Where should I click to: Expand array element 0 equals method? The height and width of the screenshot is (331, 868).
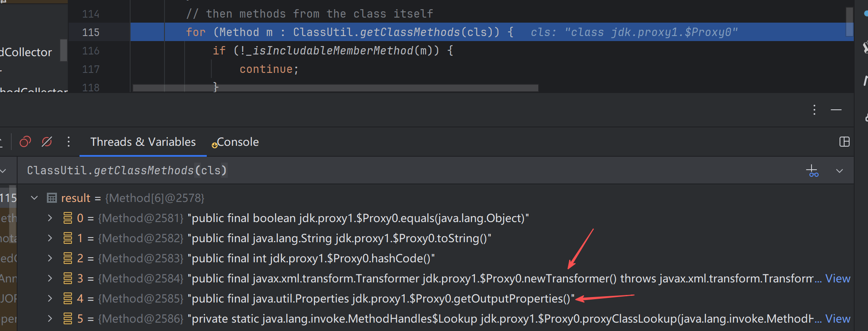tap(50, 218)
